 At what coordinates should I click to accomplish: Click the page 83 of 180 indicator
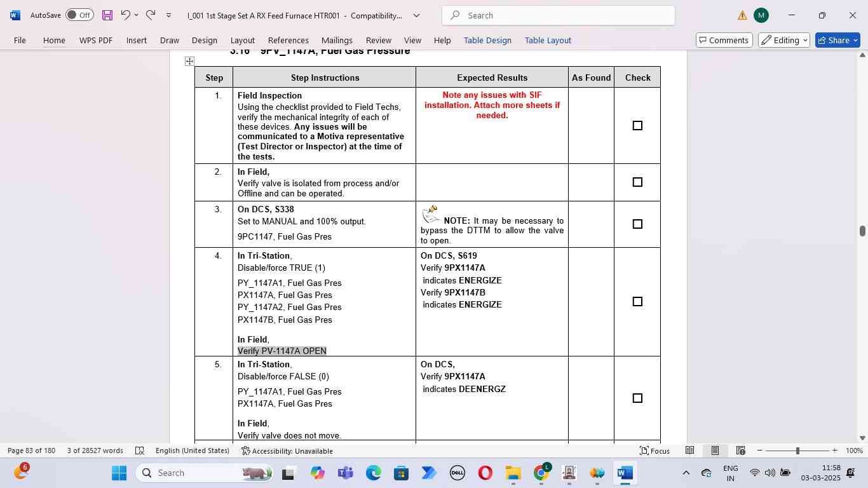point(31,451)
